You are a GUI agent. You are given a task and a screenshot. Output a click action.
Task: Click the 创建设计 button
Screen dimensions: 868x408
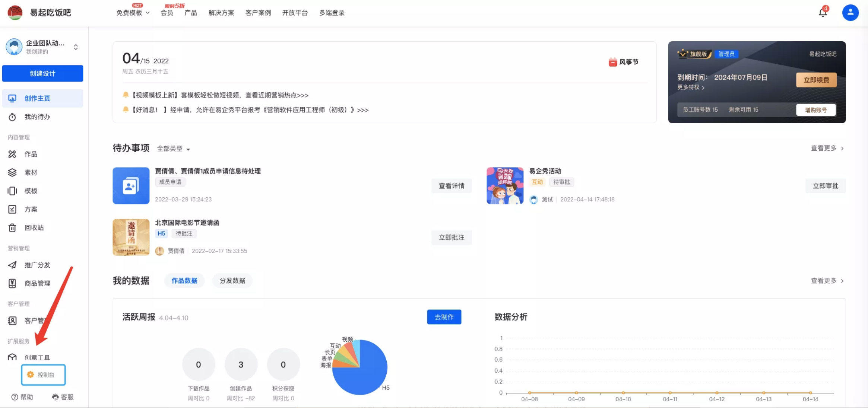coord(42,73)
